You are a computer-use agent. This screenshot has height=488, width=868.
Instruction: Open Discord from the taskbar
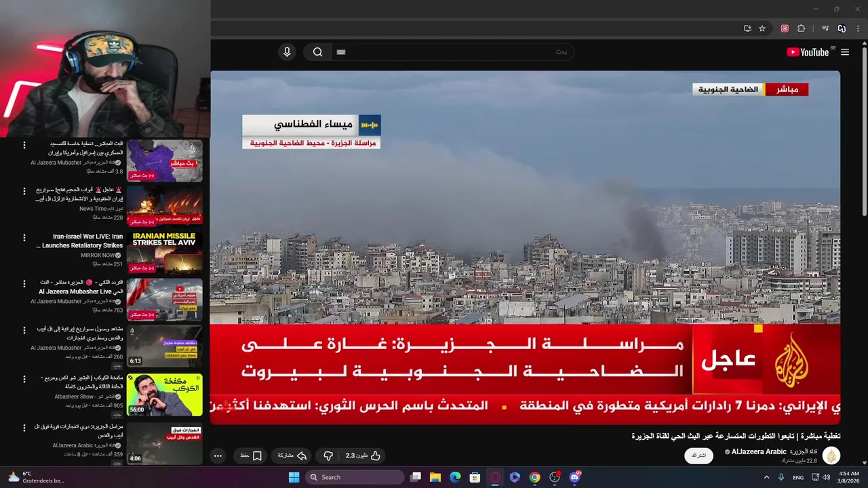(575, 477)
